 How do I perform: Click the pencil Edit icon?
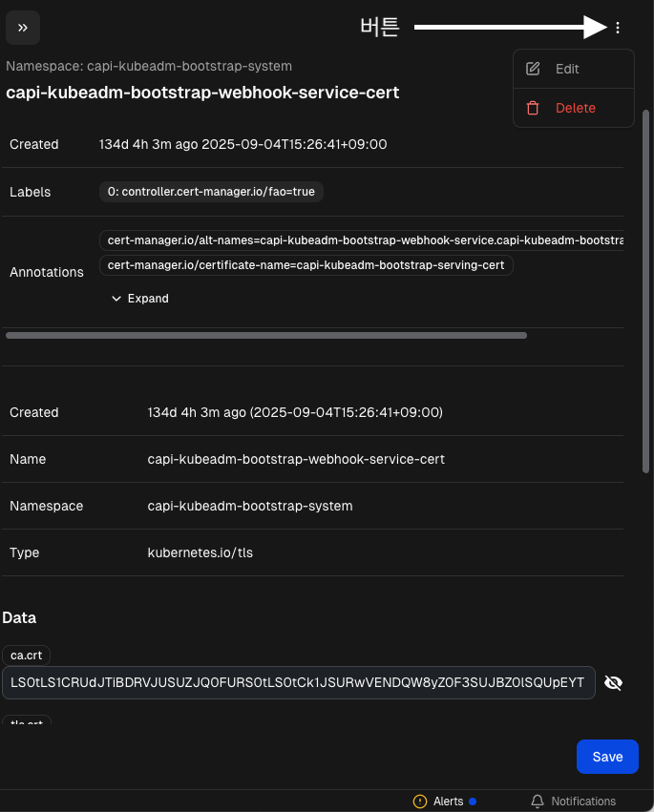pos(534,69)
